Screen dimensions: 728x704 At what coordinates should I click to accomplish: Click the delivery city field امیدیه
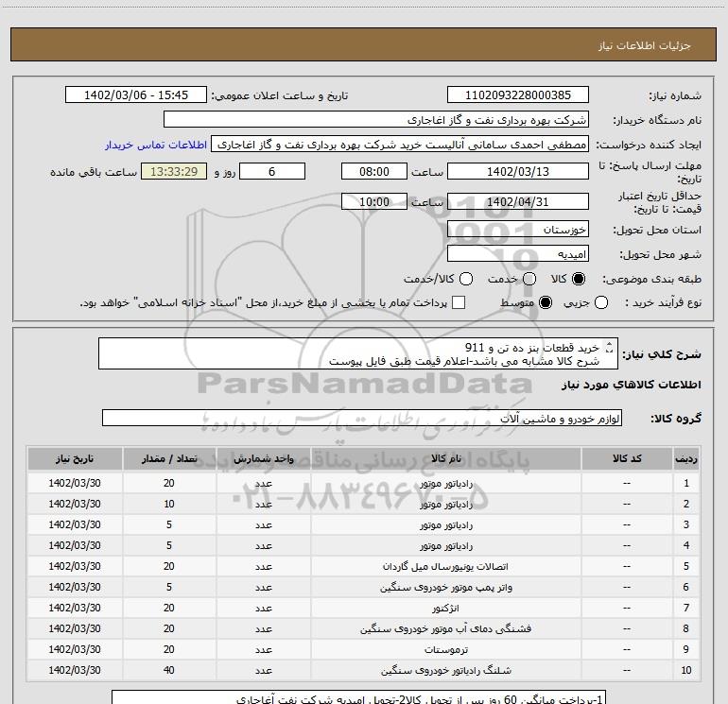[518, 254]
